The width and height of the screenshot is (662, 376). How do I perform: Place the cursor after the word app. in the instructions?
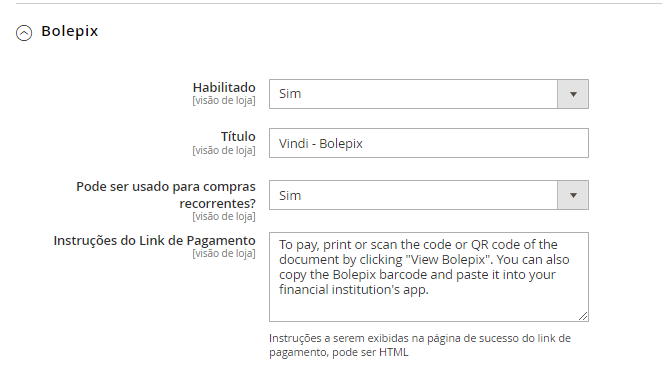tap(429, 290)
